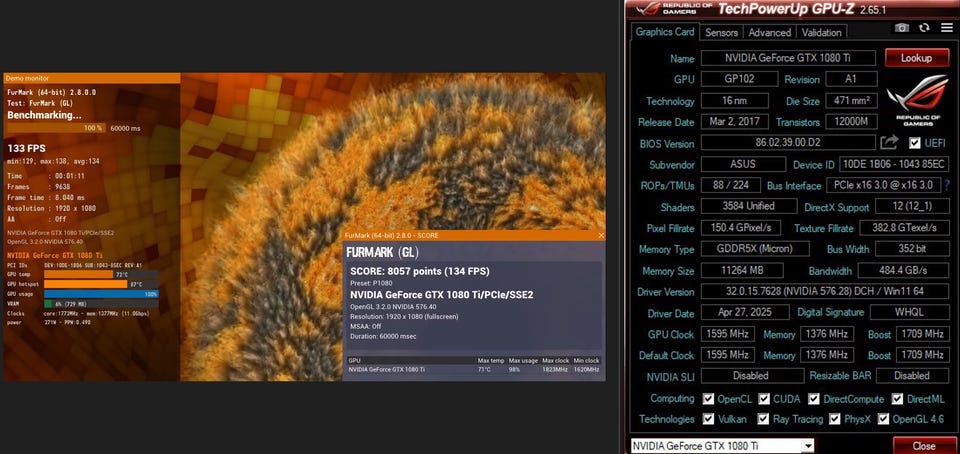This screenshot has width=960, height=454.
Task: Click the NVIDIA SLI field showing Disabled
Action: click(x=752, y=376)
